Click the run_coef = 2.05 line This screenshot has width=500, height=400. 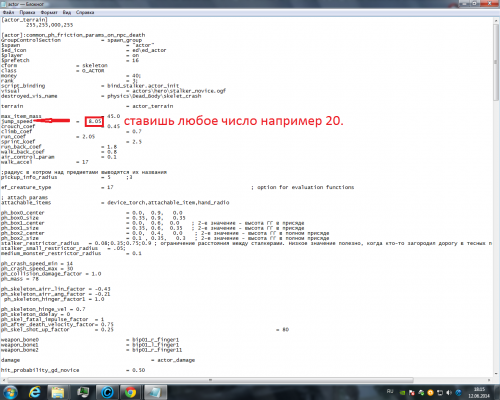(48, 137)
